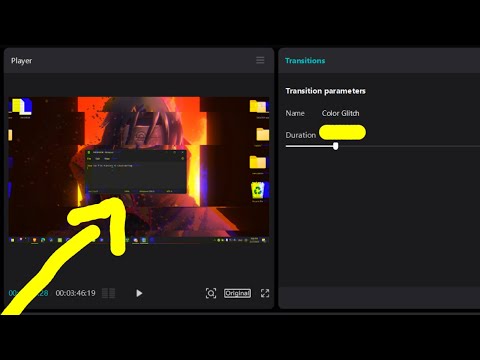Screen dimensions: 480x360
Task: Open the Original aspect ratio button
Action: click(237, 293)
